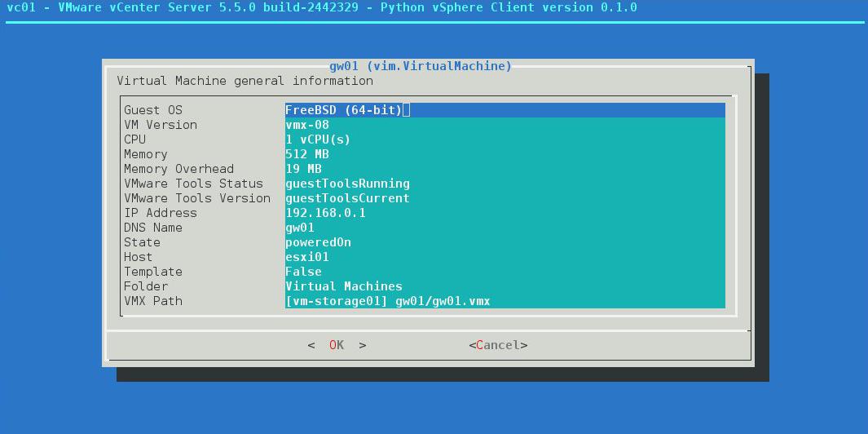The height and width of the screenshot is (434, 868).
Task: Select the 192.168.0.1 IP address value
Action: [504, 213]
